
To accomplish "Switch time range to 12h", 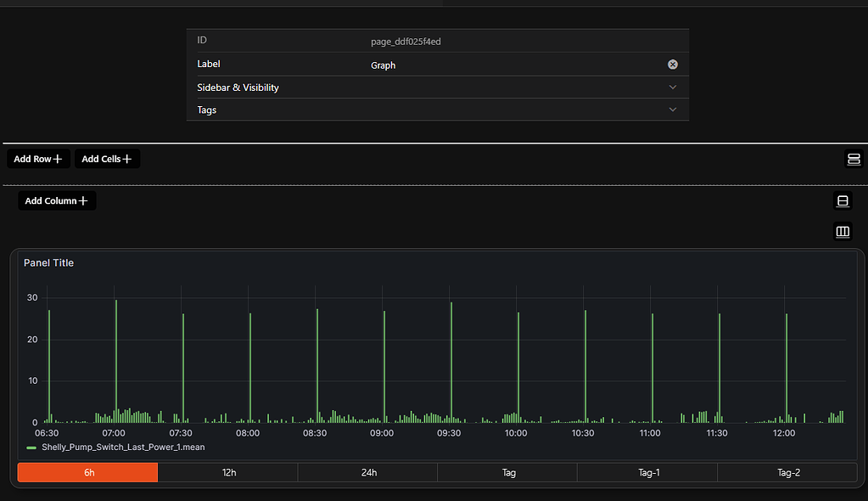I will 227,472.
